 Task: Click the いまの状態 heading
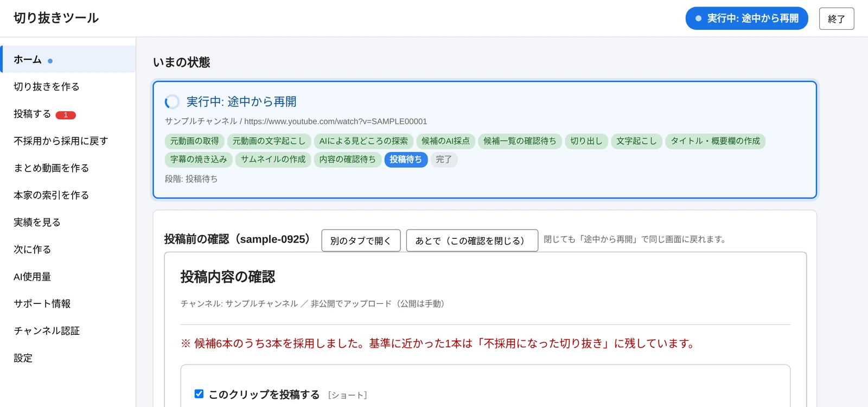181,62
